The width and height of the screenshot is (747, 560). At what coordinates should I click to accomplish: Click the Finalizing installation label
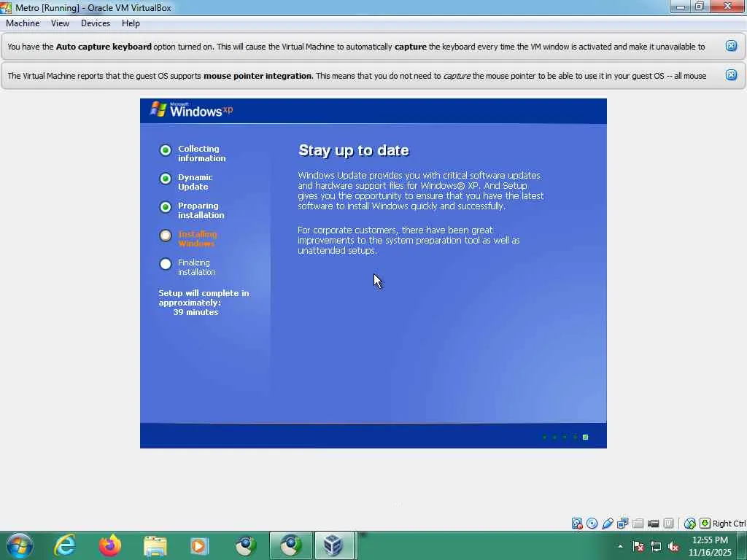point(197,267)
